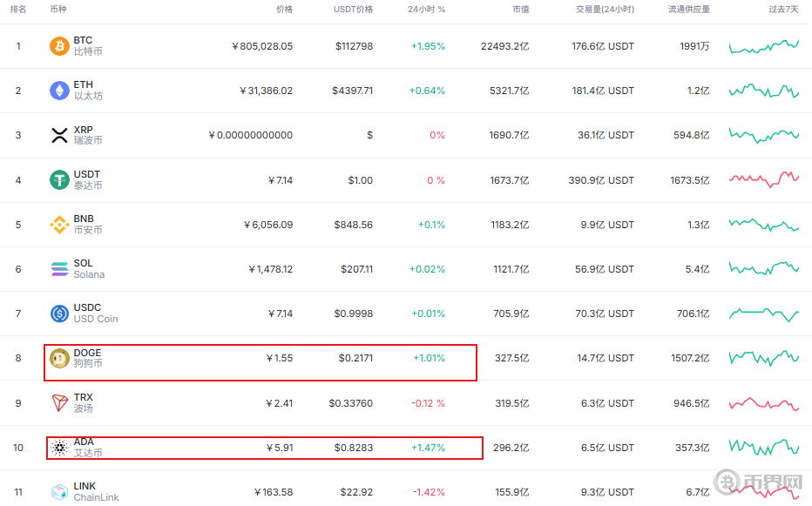
Task: Sort by the 流通供应量 column header
Action: (x=688, y=10)
